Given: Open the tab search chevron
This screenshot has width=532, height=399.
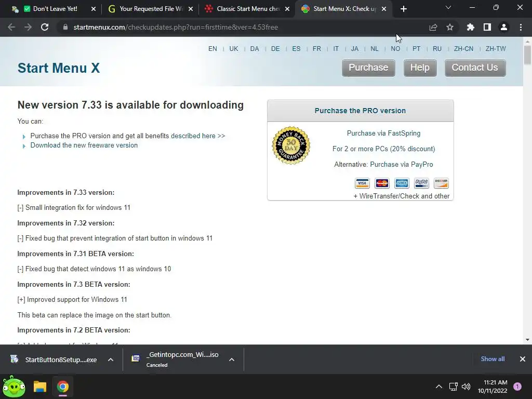Looking at the screenshot, I should (x=448, y=7).
